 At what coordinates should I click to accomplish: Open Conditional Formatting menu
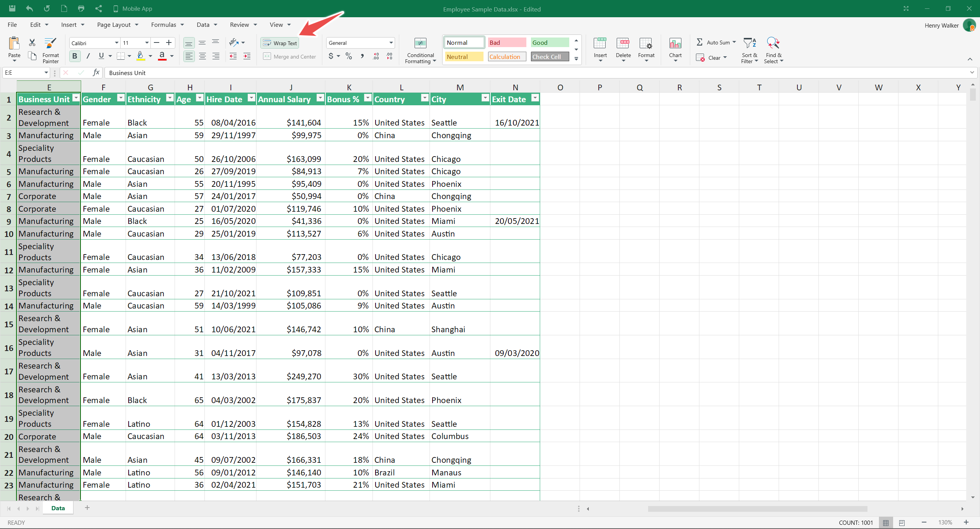point(420,51)
